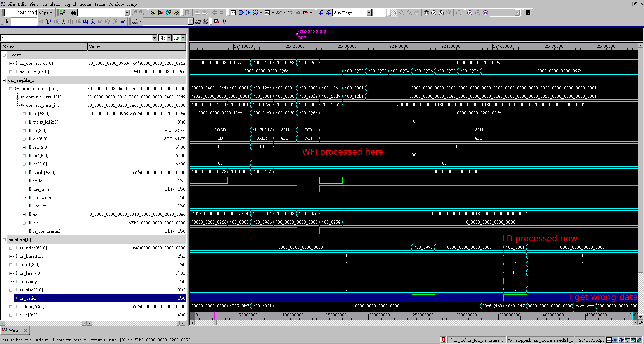Click the run with red dot icon
The width and height of the screenshot is (644, 344).
coord(161,13)
